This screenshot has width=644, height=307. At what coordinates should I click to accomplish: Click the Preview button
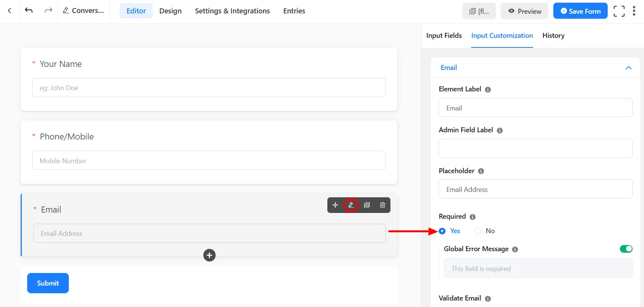click(x=524, y=11)
